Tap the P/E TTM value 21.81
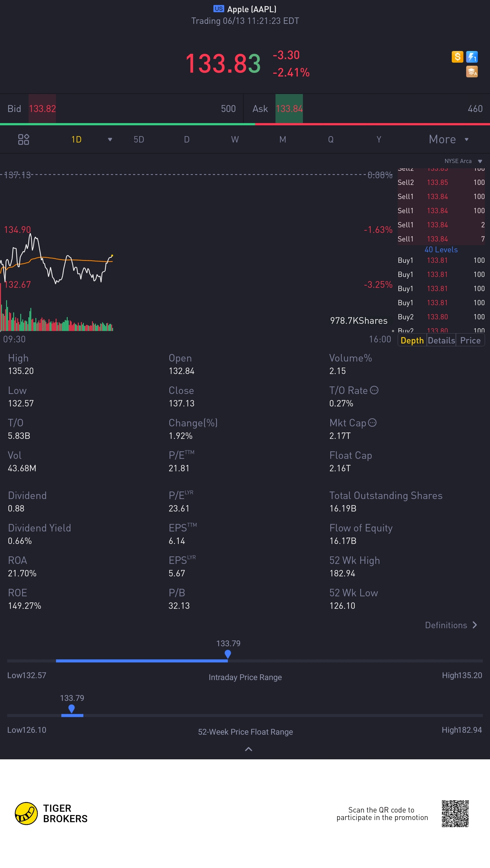Viewport: 490px width, 868px height. click(179, 468)
